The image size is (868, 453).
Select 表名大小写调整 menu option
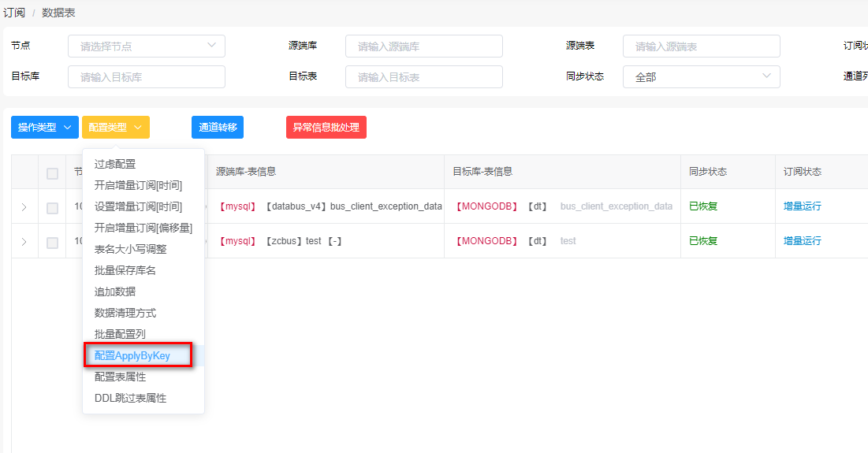131,249
